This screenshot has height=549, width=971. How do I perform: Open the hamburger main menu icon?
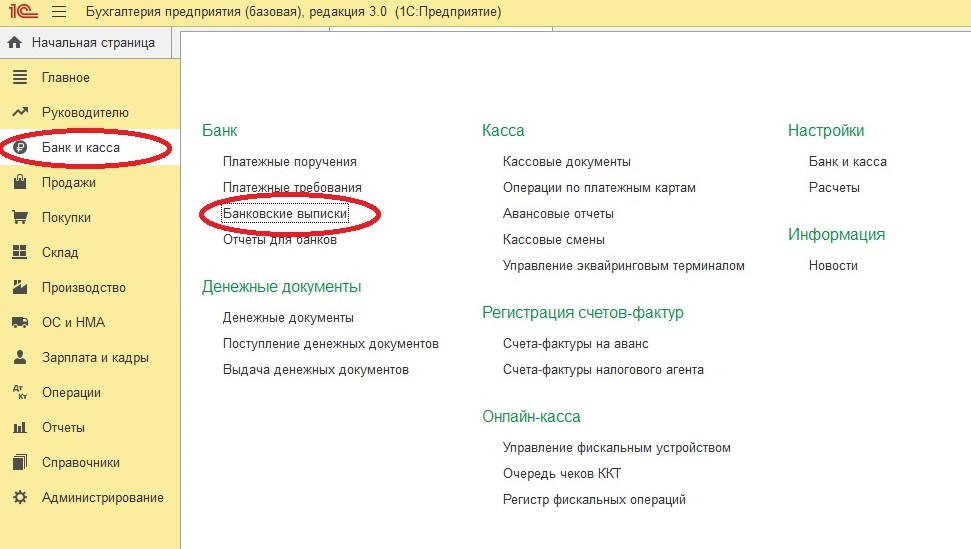[58, 13]
